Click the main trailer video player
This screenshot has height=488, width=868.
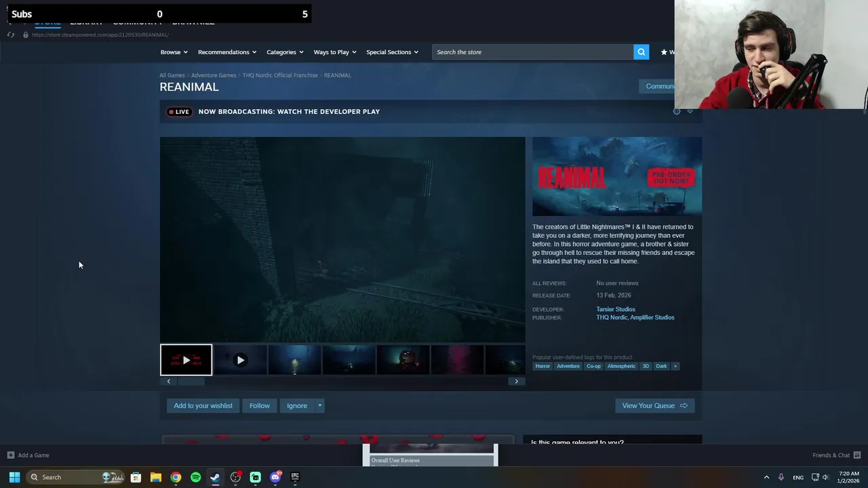pyautogui.click(x=342, y=240)
